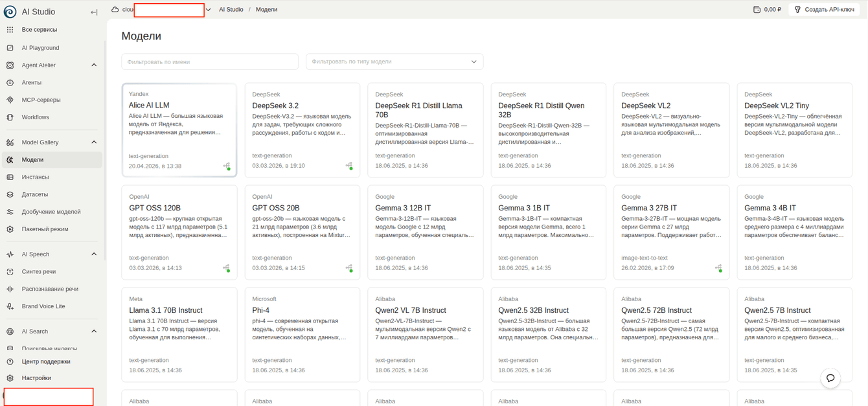Open the DeepSeek R1 Distill Qwen 32B card
The image size is (868, 406).
tap(549, 130)
